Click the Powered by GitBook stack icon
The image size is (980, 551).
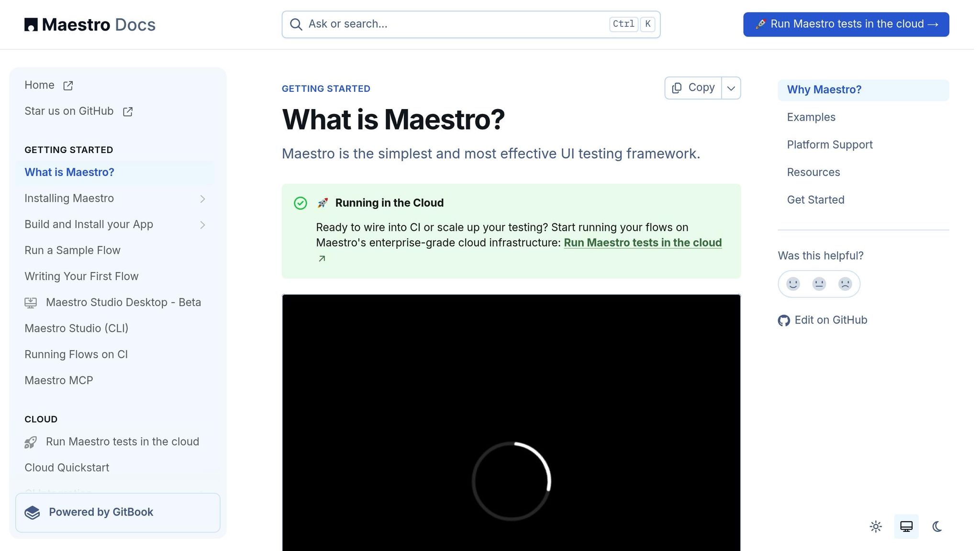[32, 512]
